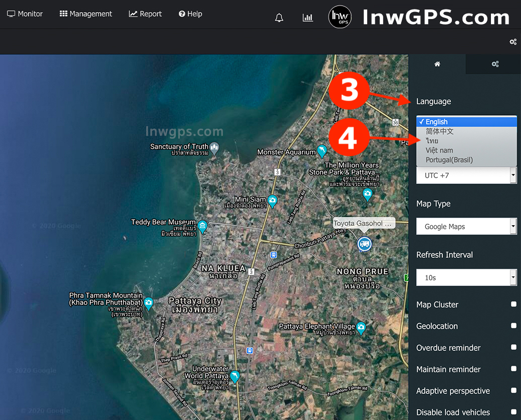
Task: Click the Teddy Bear Museum map pin
Action: (x=202, y=226)
